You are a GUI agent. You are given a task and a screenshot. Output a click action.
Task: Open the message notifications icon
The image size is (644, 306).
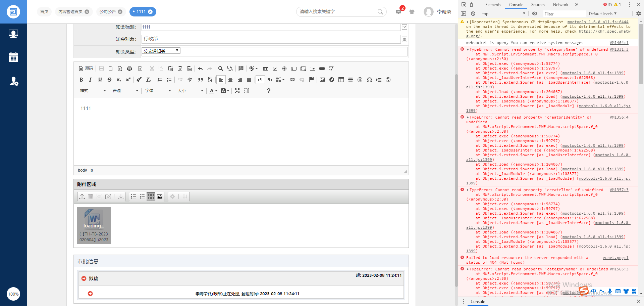coord(398,12)
